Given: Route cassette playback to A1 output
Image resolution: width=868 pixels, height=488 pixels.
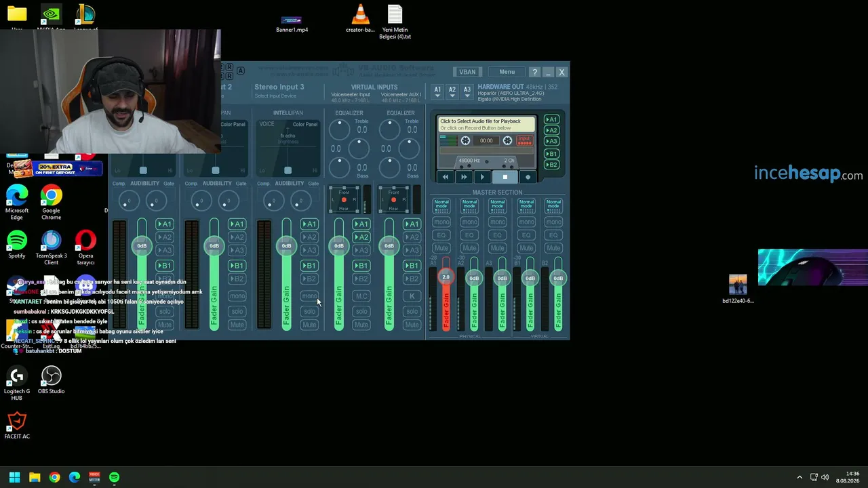Looking at the screenshot, I should 551,120.
